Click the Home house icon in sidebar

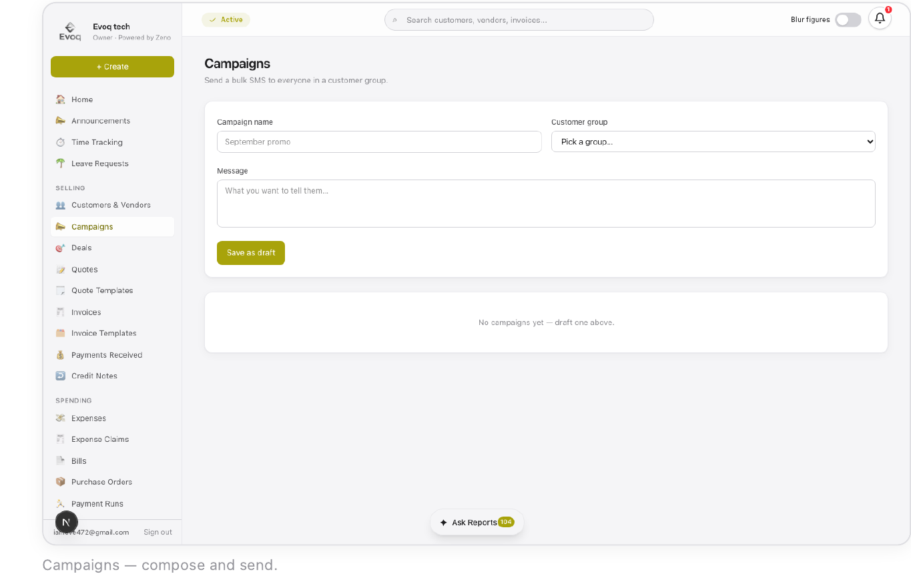[61, 99]
